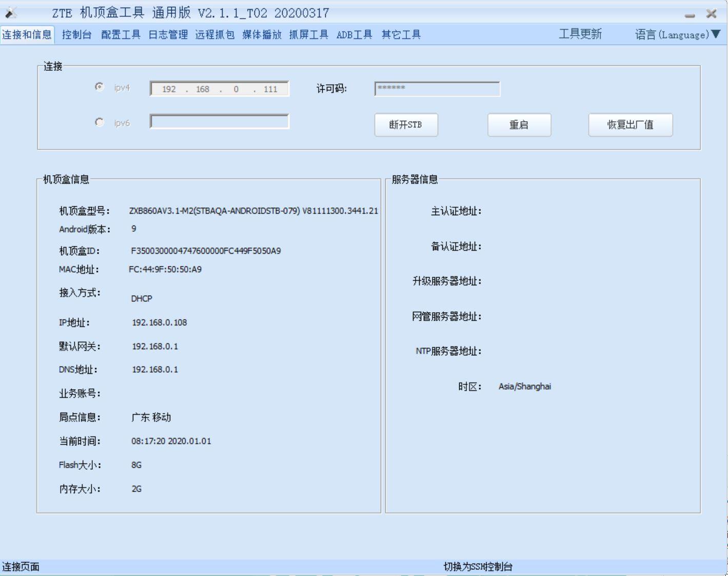Open the 配置工具 tab

[121, 34]
